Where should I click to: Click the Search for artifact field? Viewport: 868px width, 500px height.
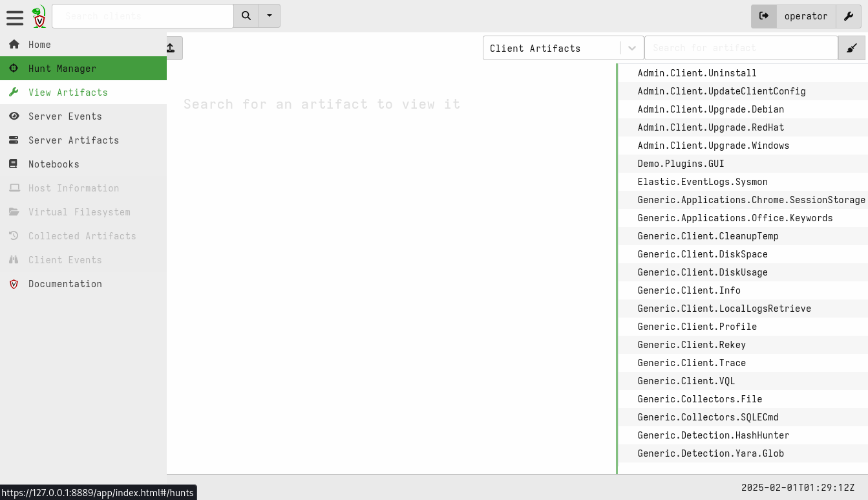[x=741, y=49]
